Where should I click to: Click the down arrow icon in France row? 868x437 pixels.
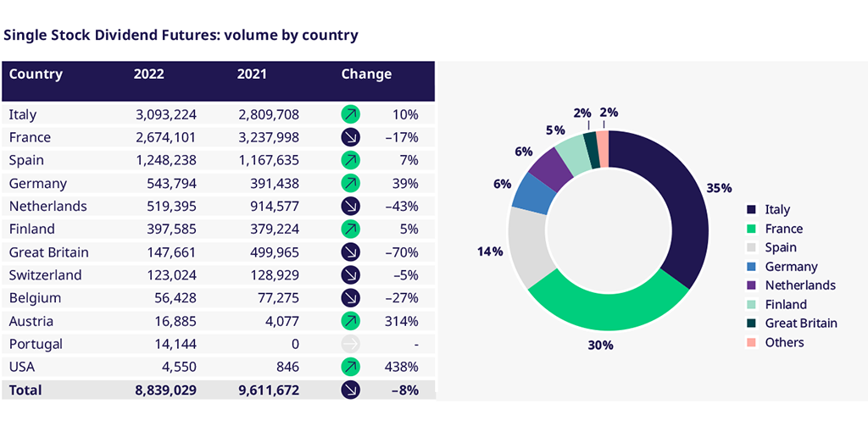coord(351,137)
